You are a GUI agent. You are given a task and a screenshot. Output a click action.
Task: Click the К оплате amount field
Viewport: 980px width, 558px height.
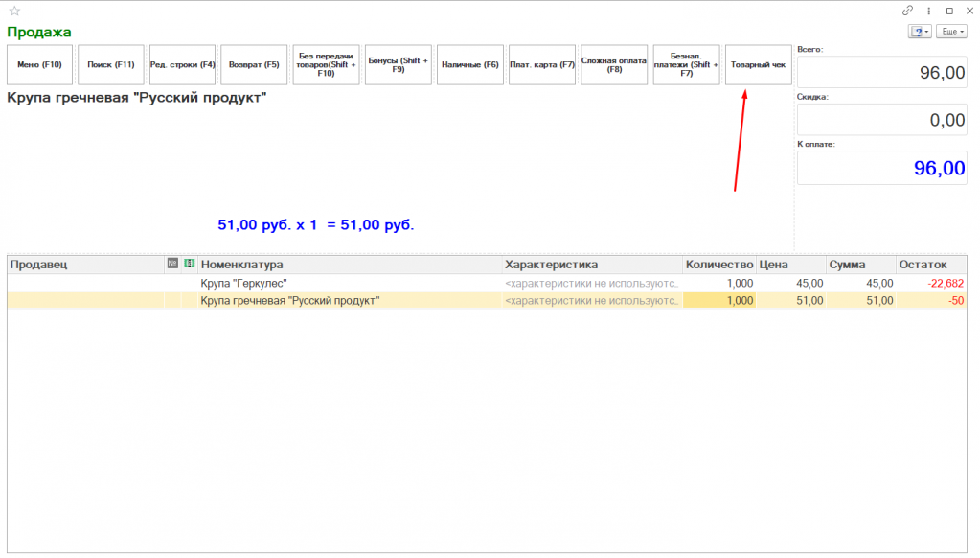[x=882, y=168]
